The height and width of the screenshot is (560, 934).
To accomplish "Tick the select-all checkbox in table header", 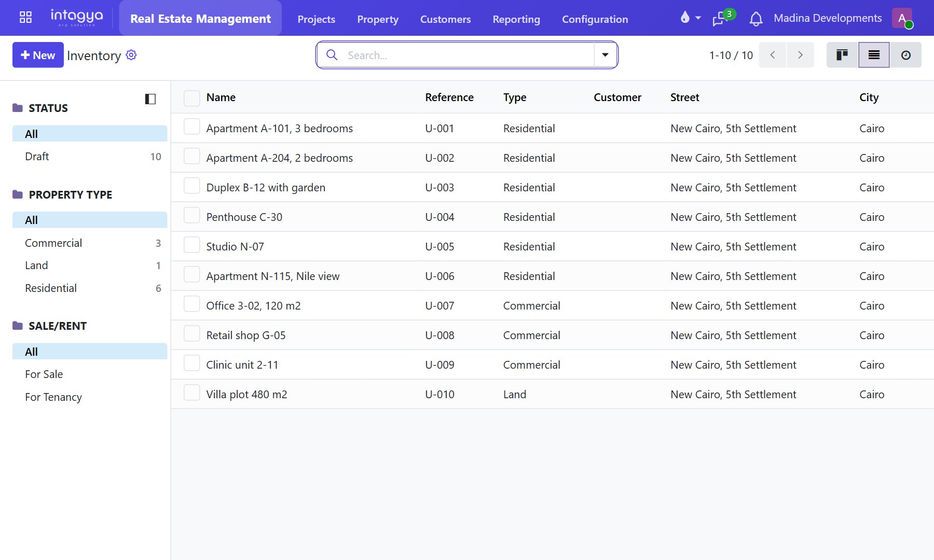I will pos(192,98).
